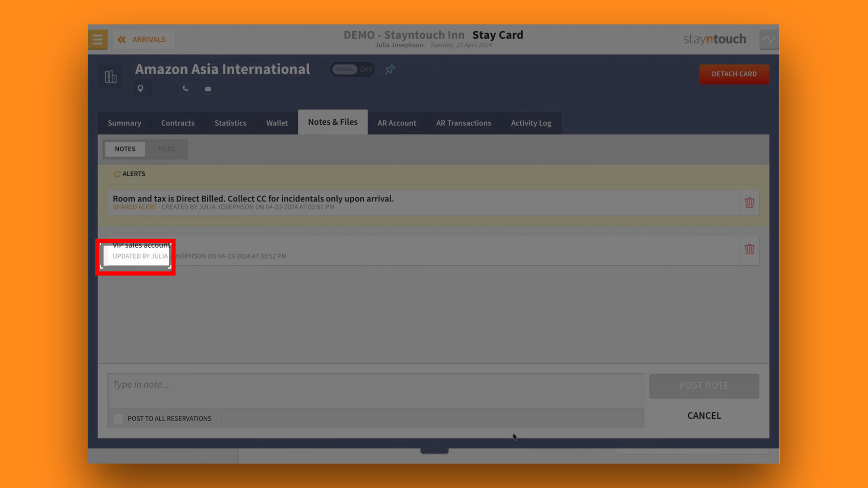Viewport: 868px width, 488px height.
Task: Click Cancel below Post Note
Action: coord(704,416)
